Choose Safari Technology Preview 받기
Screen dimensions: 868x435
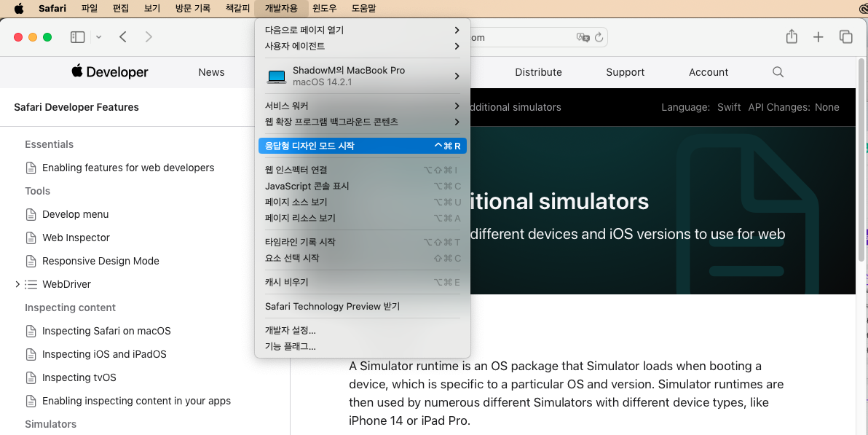(362, 307)
